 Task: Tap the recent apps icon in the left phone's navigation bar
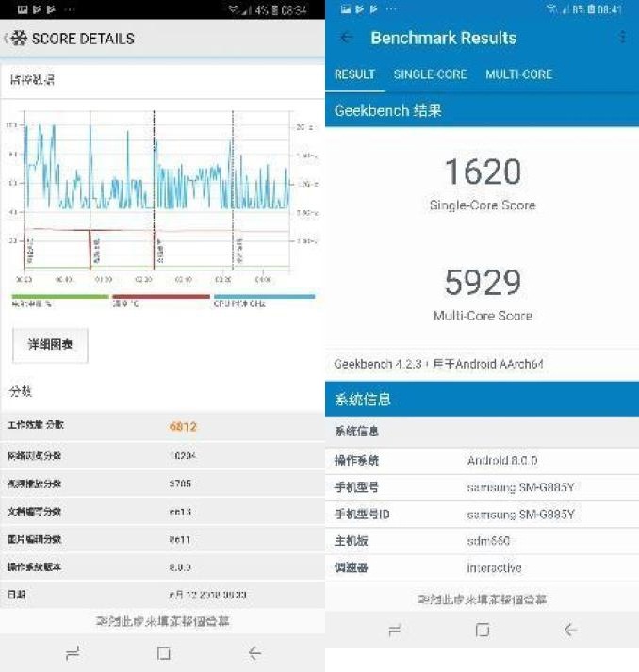tap(73, 653)
